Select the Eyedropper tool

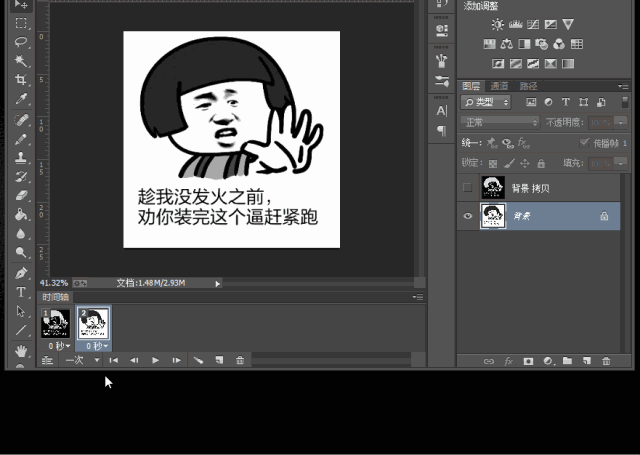click(21, 99)
